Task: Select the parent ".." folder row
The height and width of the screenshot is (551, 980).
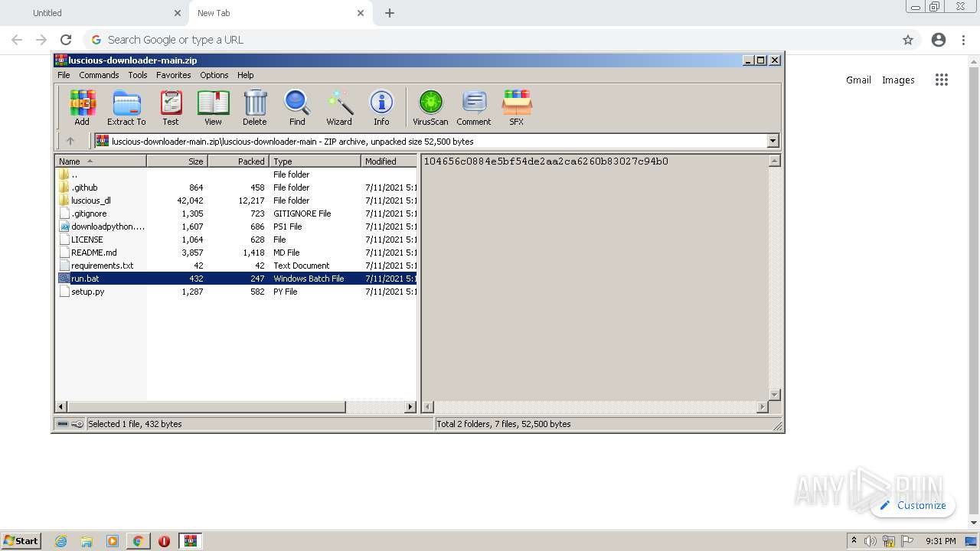Action: coord(237,174)
